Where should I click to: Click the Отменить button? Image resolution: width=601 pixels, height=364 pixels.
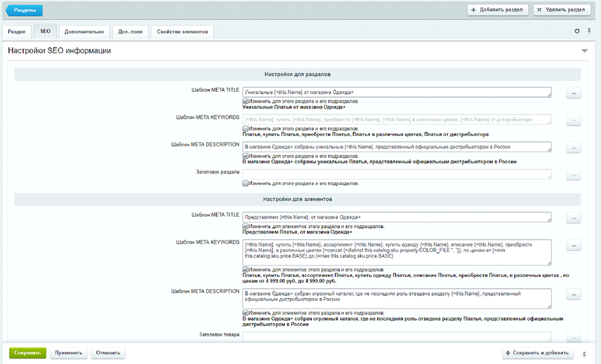coord(108,353)
